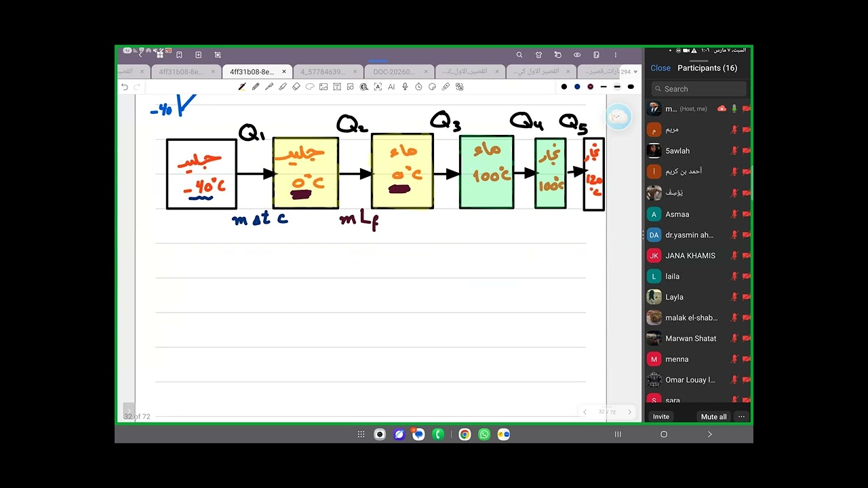The image size is (868, 488).
Task: Go to the next page arrow
Action: pos(629,412)
